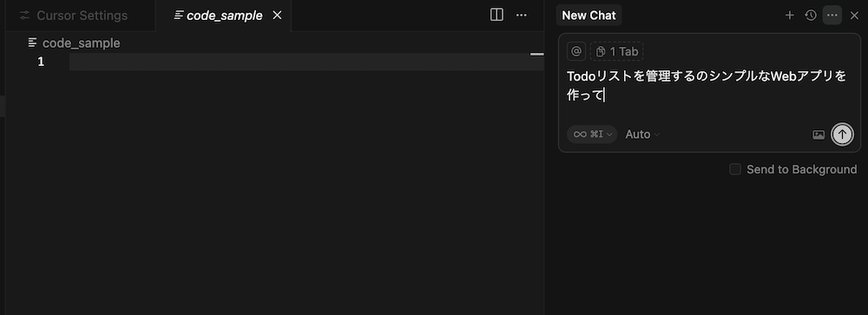Close the code_sample tab
This screenshot has width=868, height=315.
(x=278, y=16)
